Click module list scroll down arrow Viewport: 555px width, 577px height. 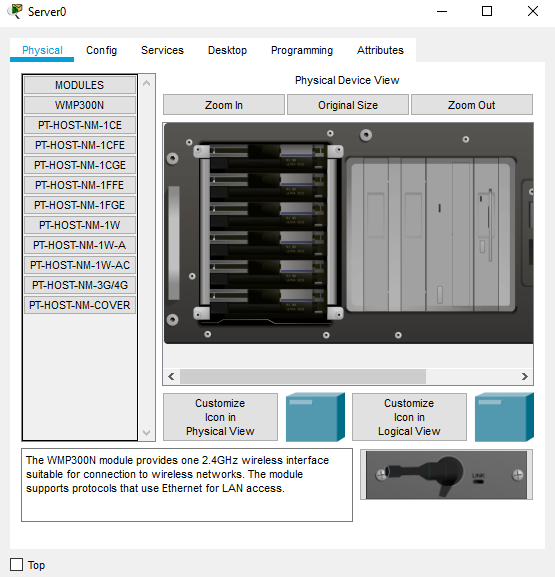pos(146,433)
